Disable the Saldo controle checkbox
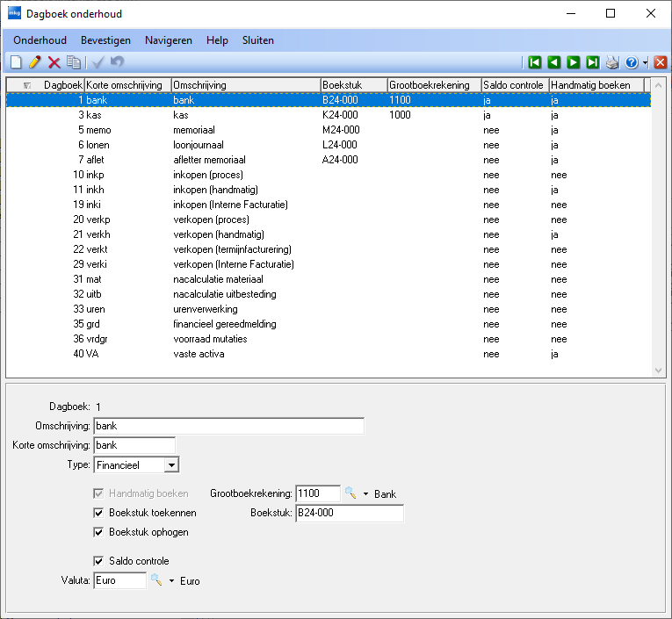 tap(98, 561)
